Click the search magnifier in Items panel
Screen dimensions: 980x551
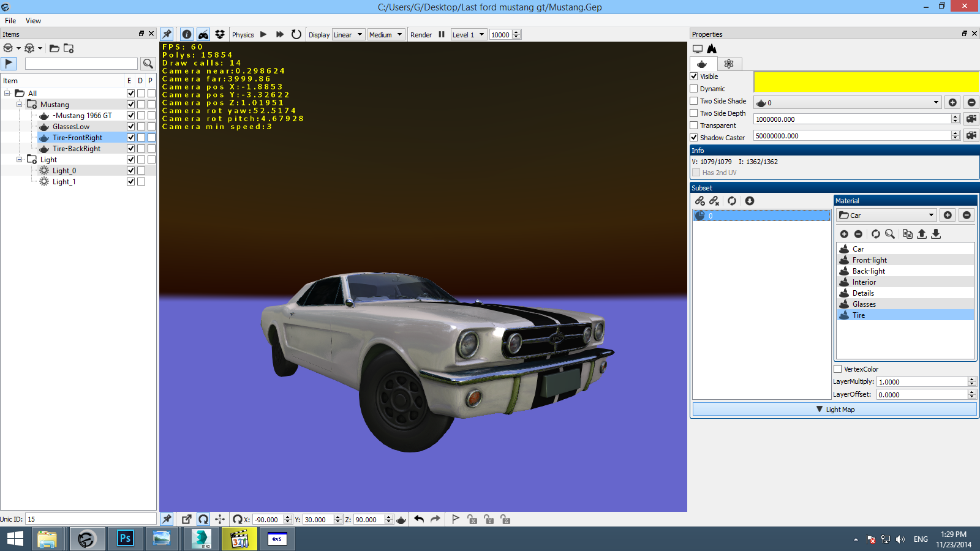pyautogui.click(x=148, y=63)
